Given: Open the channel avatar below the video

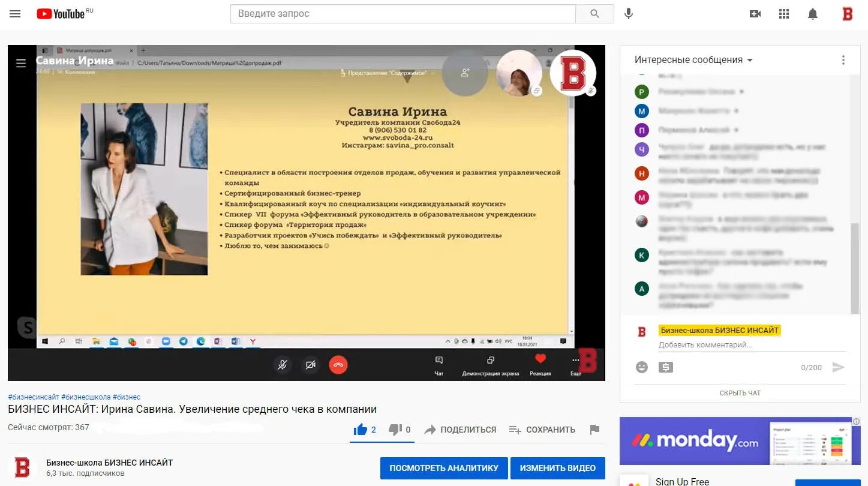Looking at the screenshot, I should (x=22, y=467).
